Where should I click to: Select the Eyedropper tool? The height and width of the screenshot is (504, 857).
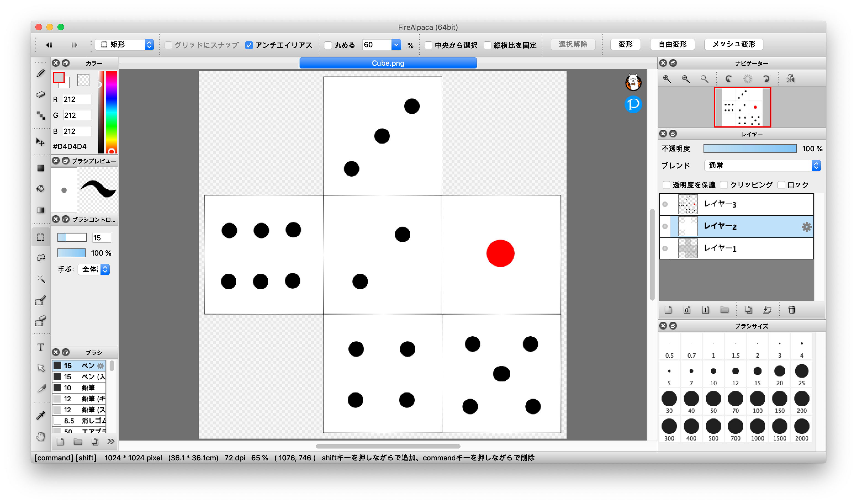(41, 415)
